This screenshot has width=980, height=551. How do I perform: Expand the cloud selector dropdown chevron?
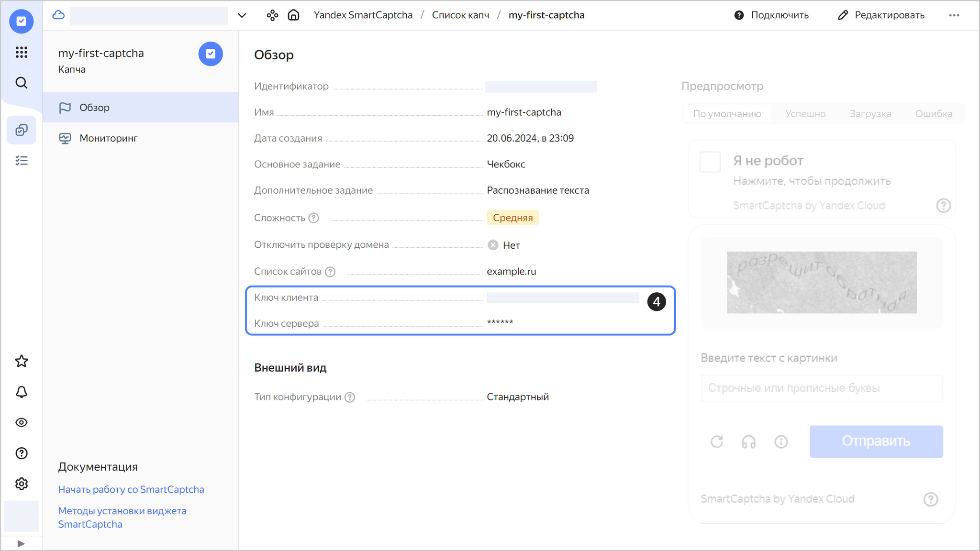[x=242, y=15]
